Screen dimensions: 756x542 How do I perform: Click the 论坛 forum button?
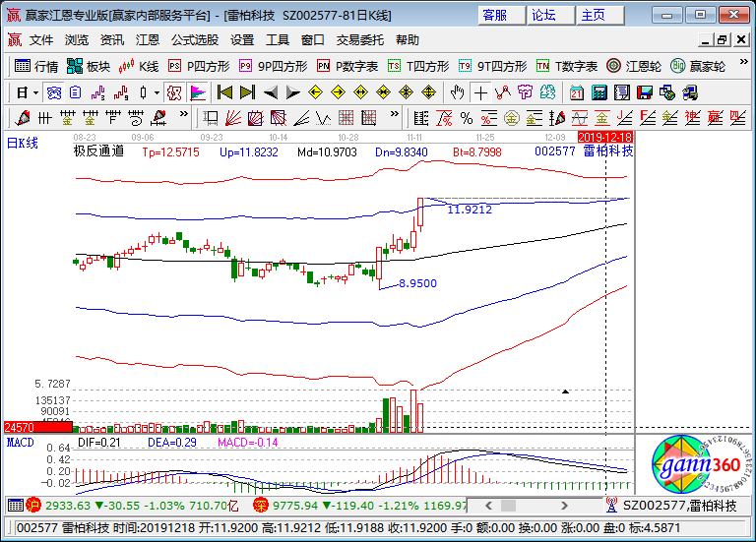pyautogui.click(x=551, y=16)
